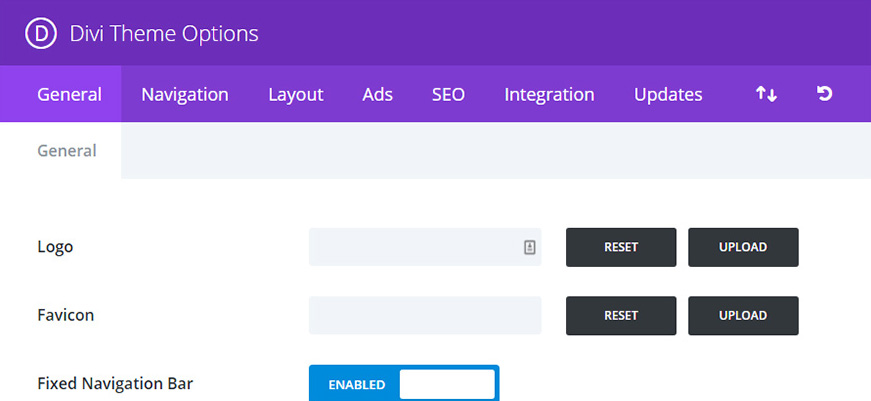Click the Logo URL input field
Viewport: 871px width, 401px height.
tap(425, 247)
